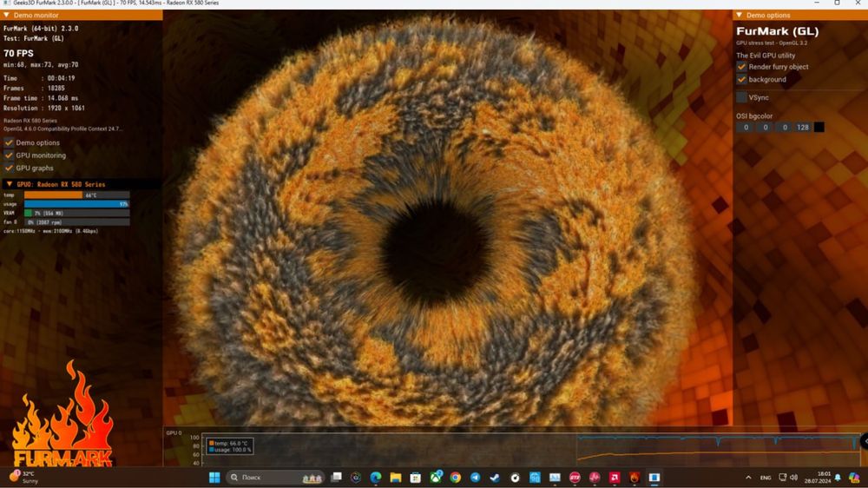
Task: Open the pink pulse monitor icon in taskbar
Action: point(595,477)
